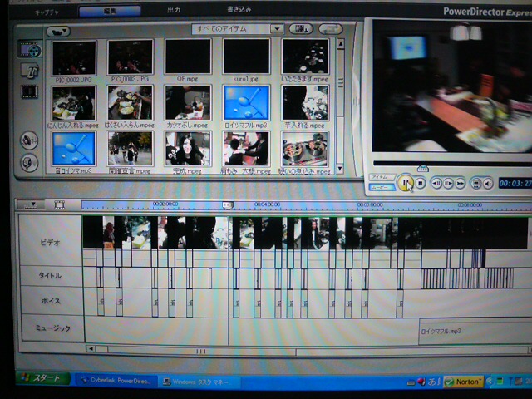Select the ロイツマフル.mp3 audio item
Image resolution: width=532 pixels, height=399 pixels.
(x=246, y=103)
